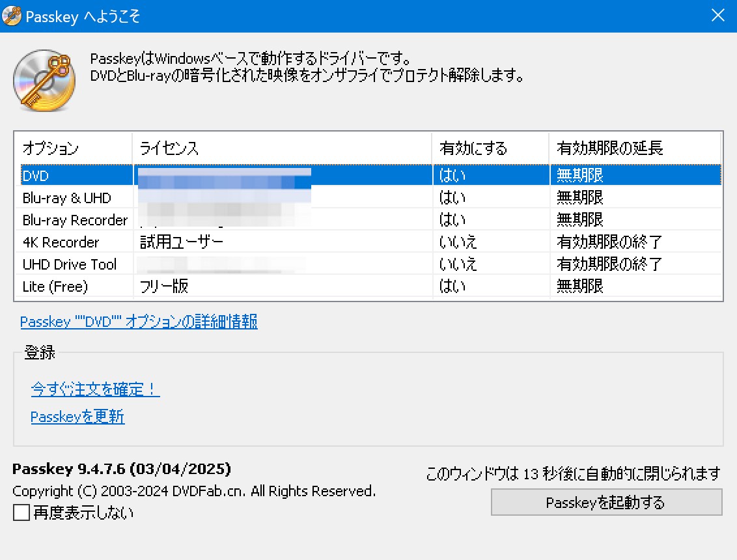Click the ライセンス column header
Screen dimensions: 737x560
(x=282, y=148)
